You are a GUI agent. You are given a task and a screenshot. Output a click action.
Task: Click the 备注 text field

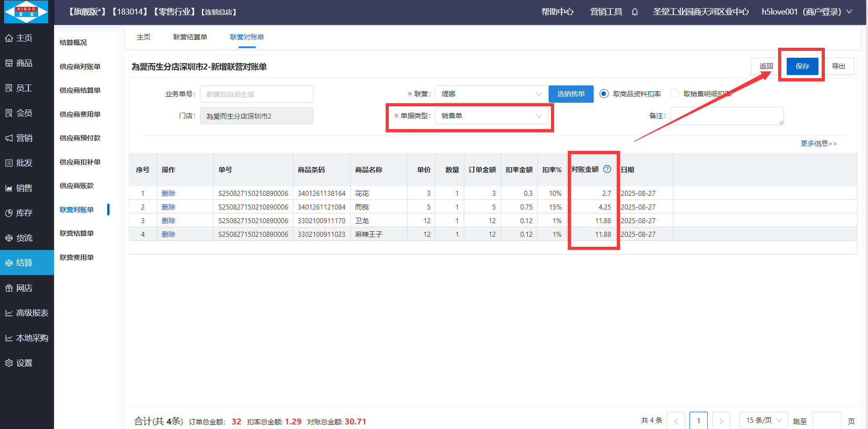click(727, 116)
